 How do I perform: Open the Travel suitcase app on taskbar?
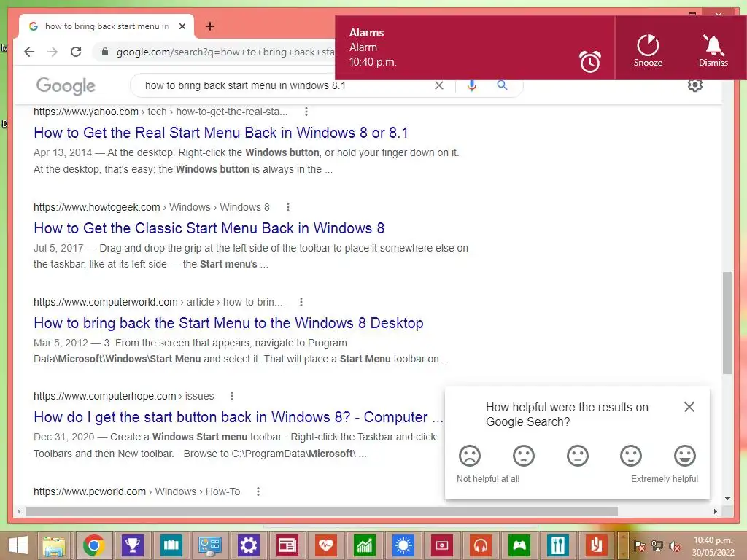(x=171, y=545)
